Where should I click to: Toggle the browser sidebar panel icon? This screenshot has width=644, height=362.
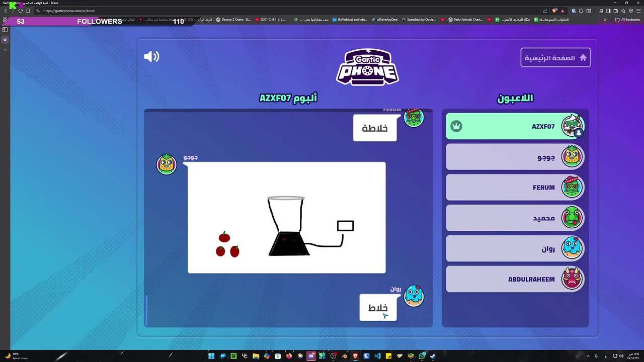[x=608, y=11]
